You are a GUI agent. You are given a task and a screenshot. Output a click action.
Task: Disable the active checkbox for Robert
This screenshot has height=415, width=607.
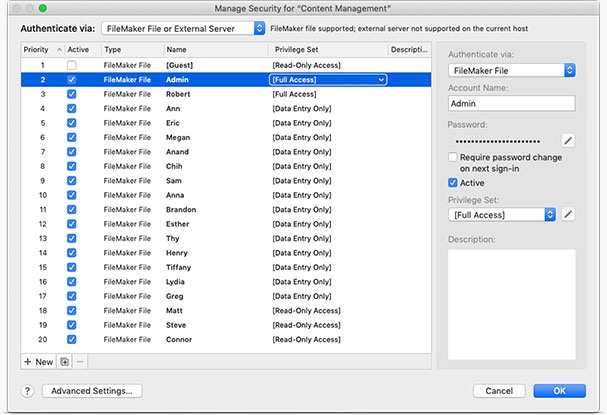[x=71, y=93]
